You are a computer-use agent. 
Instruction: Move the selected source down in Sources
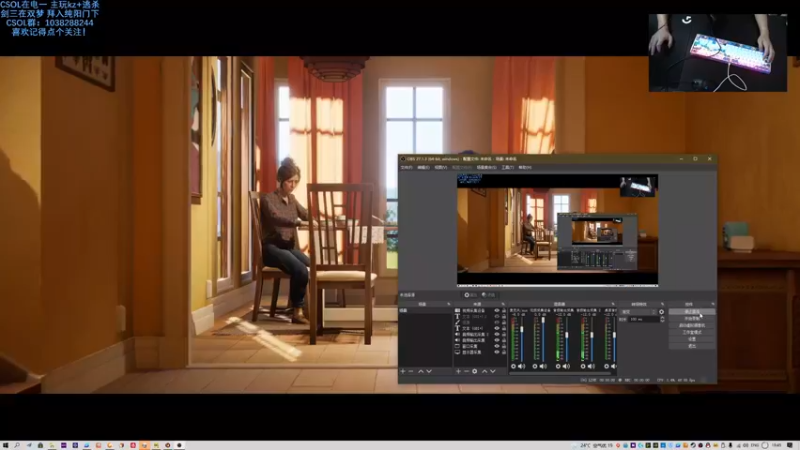[x=492, y=371]
